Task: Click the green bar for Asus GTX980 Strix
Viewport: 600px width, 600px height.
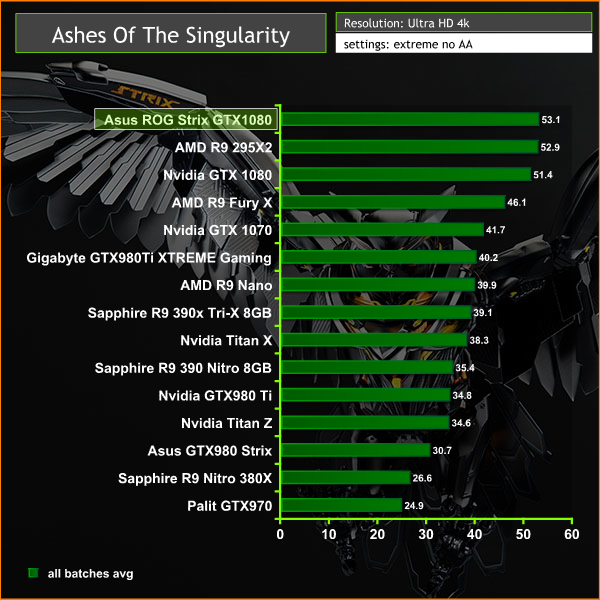Action: [355, 450]
